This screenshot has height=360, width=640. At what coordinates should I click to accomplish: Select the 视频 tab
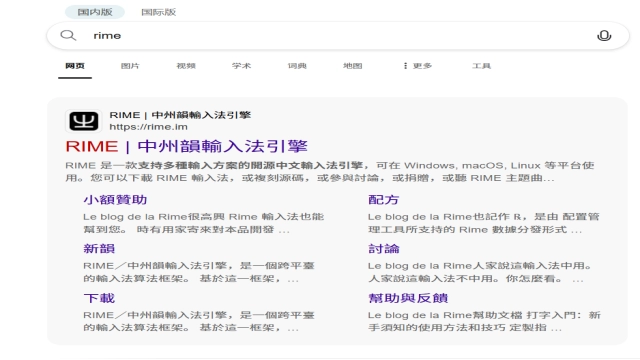[186, 66]
